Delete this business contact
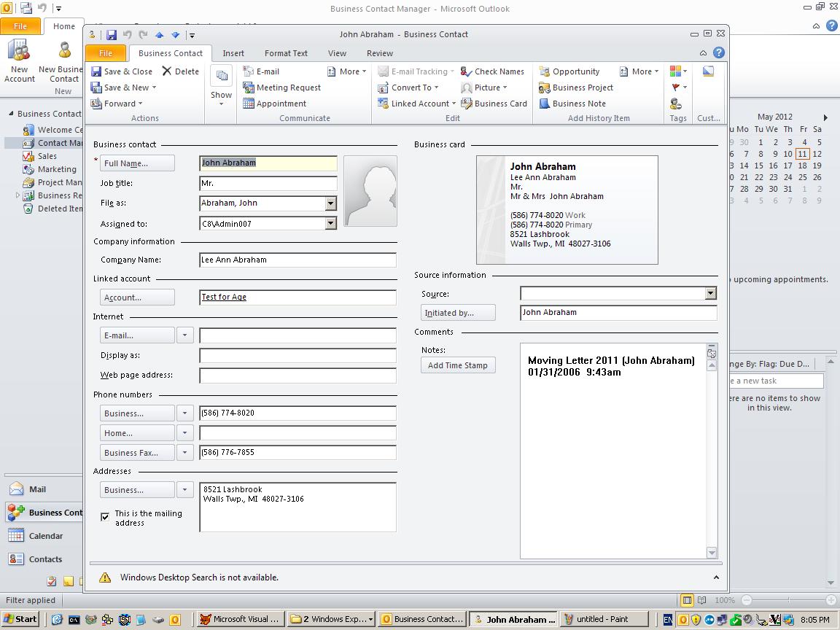 click(181, 71)
